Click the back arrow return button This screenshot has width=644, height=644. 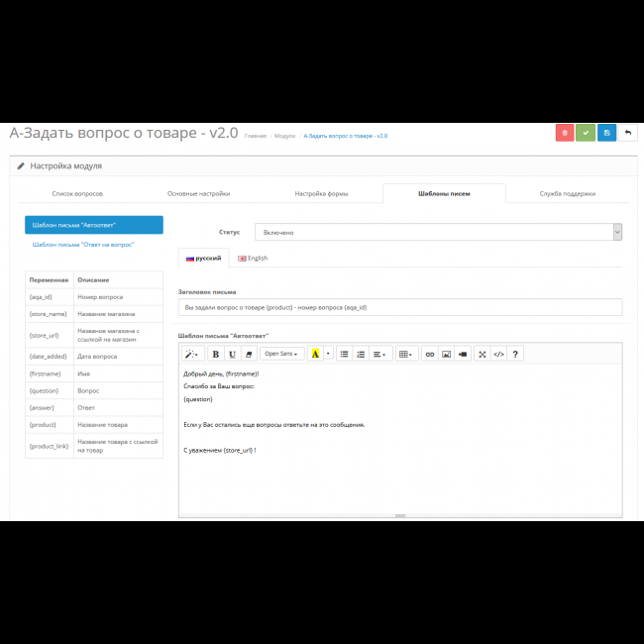click(628, 133)
